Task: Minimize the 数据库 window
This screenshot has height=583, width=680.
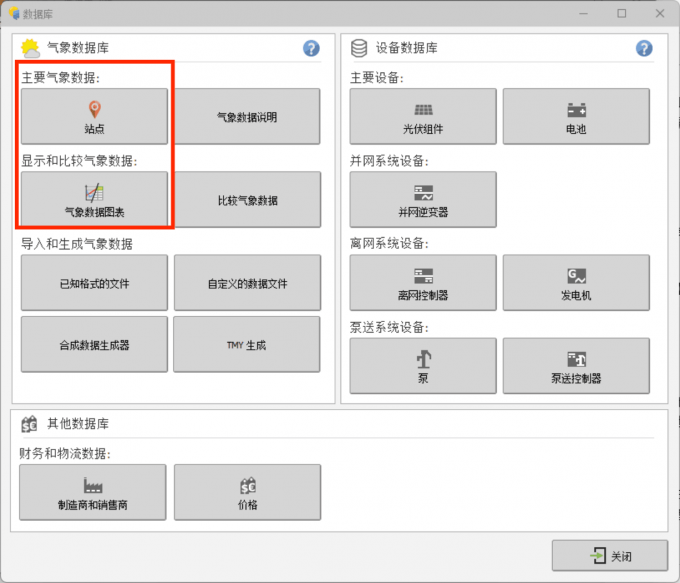Action: 583,13
